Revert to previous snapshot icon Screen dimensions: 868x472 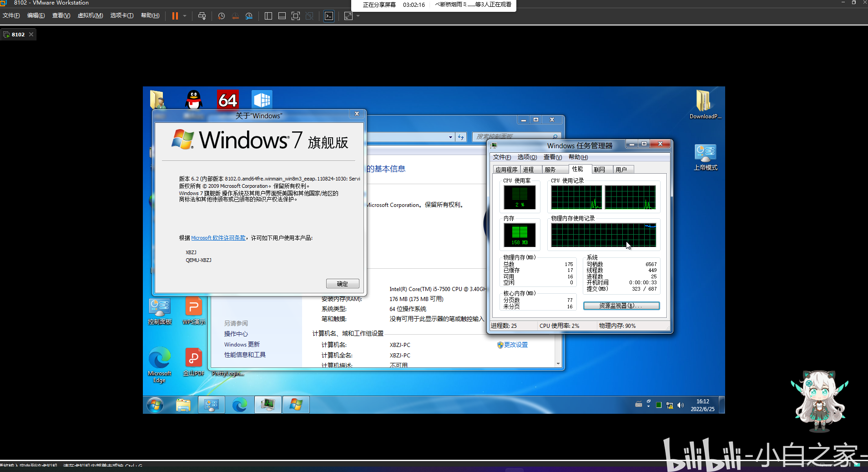coord(235,16)
